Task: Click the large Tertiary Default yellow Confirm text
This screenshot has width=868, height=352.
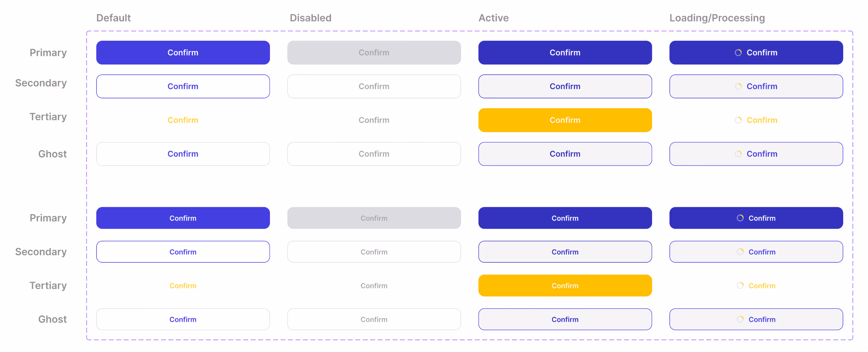Action: pyautogui.click(x=183, y=120)
